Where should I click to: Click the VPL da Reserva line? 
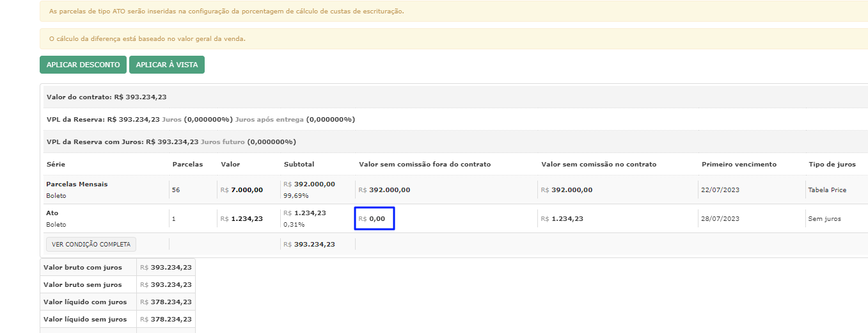[x=201, y=119]
